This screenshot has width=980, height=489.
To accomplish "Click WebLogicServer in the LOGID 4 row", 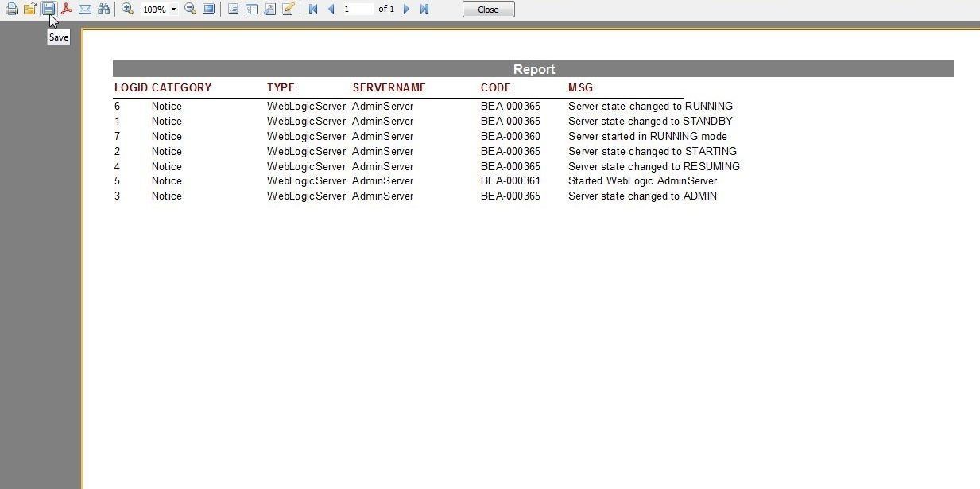I will click(306, 166).
